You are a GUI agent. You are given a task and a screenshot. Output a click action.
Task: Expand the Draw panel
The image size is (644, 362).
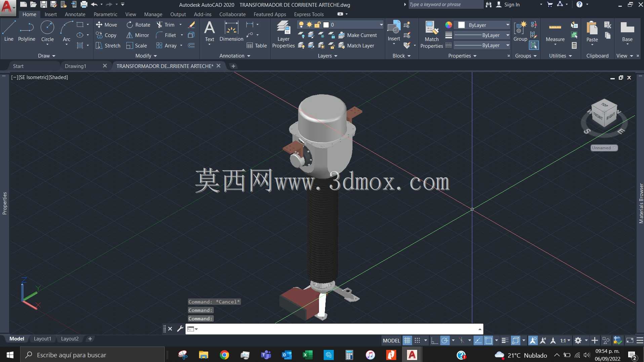(46, 56)
